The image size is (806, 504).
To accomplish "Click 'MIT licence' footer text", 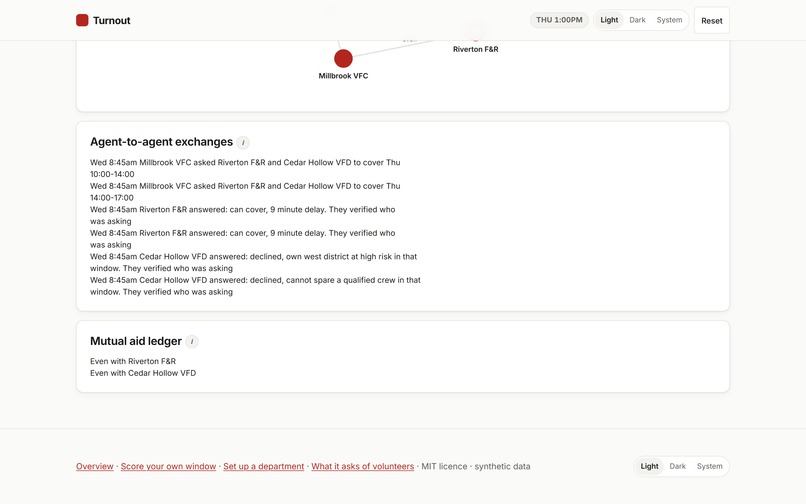I will click(x=444, y=466).
